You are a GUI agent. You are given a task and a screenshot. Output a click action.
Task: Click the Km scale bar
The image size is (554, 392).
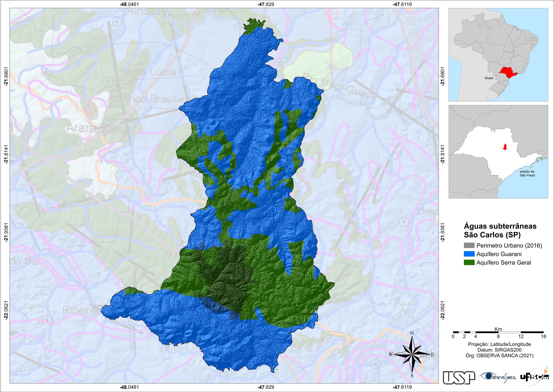coord(498,332)
